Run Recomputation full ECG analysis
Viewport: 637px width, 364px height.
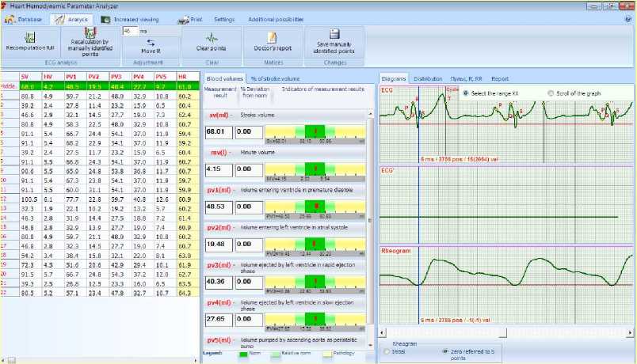[30, 41]
